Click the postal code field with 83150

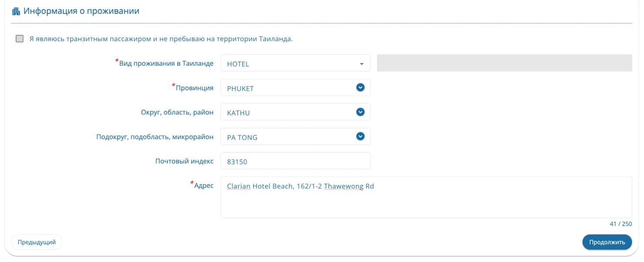(x=295, y=161)
